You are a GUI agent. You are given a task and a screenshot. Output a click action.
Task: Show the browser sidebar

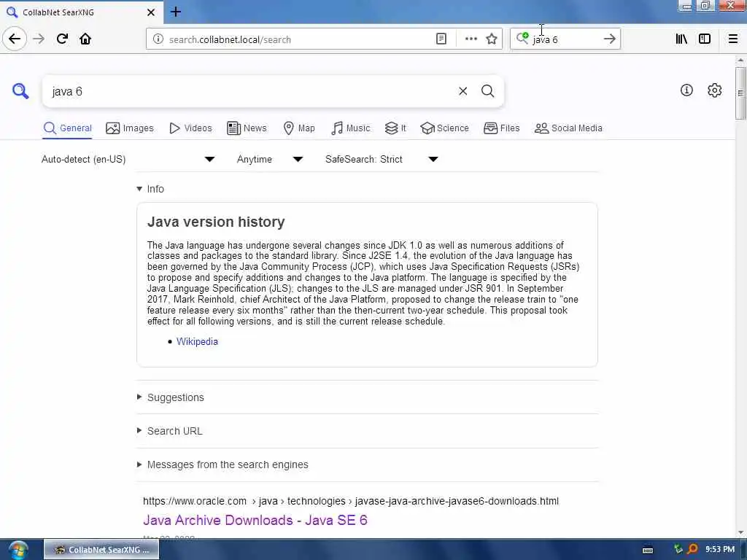pyautogui.click(x=705, y=39)
